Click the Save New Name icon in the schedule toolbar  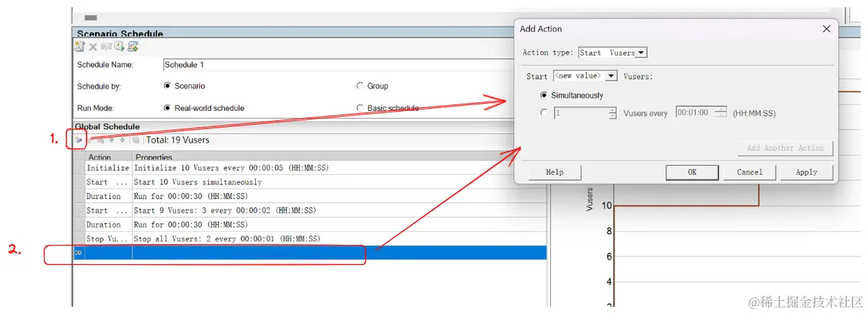pos(133,47)
